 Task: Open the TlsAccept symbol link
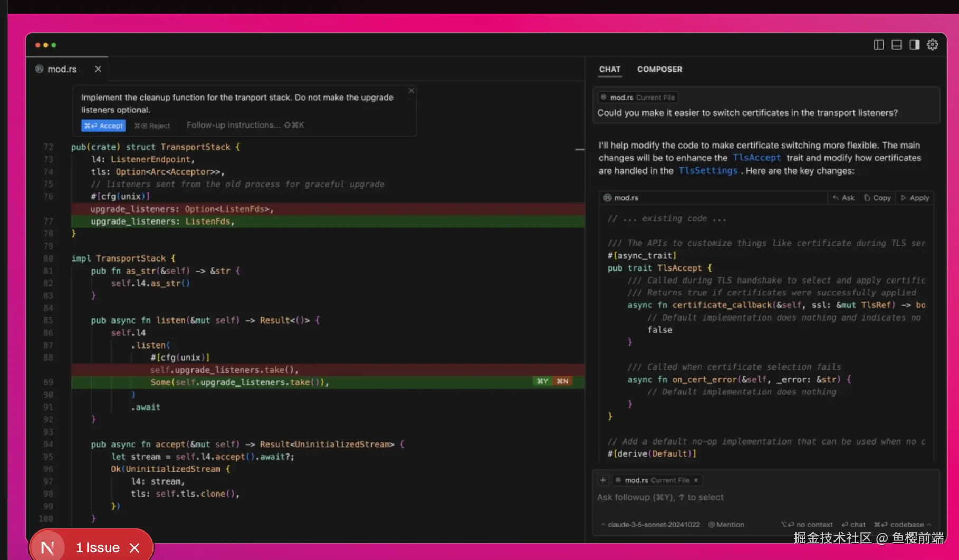point(756,158)
